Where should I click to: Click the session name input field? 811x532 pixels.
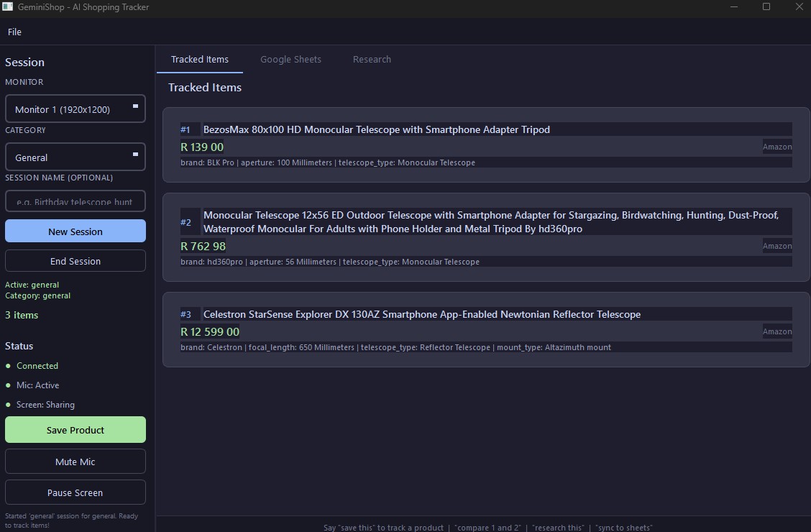tap(75, 201)
